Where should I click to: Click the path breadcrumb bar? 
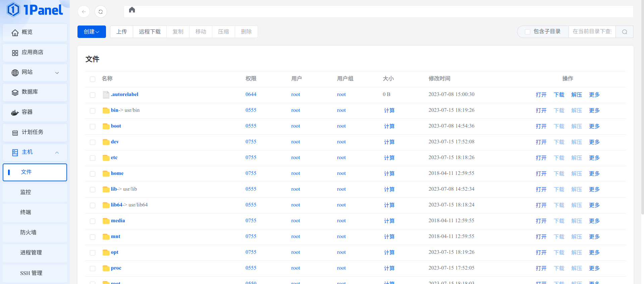[x=379, y=11]
